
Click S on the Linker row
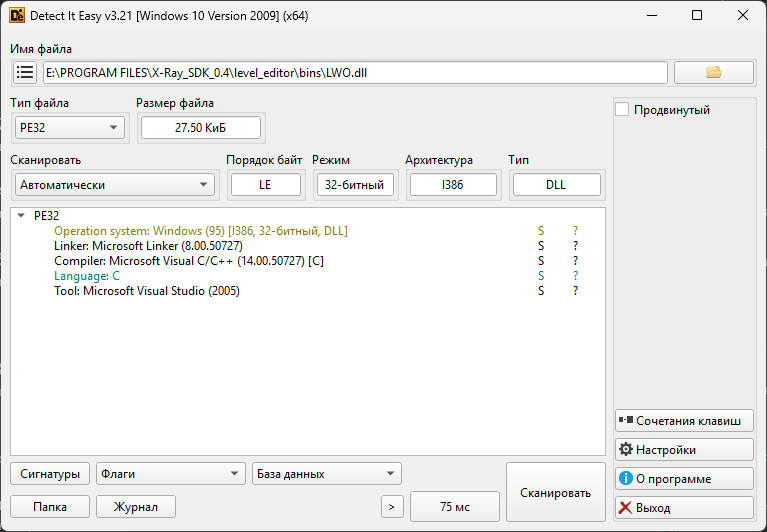pos(541,245)
